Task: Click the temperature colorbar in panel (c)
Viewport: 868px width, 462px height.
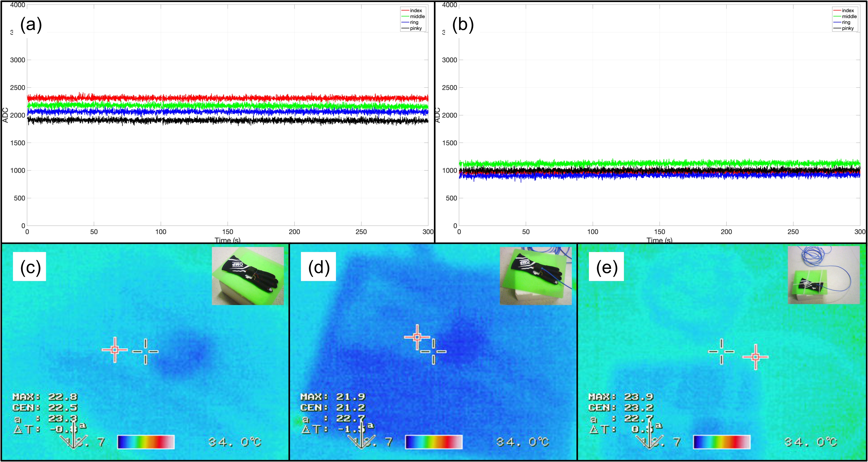Action: [x=146, y=442]
